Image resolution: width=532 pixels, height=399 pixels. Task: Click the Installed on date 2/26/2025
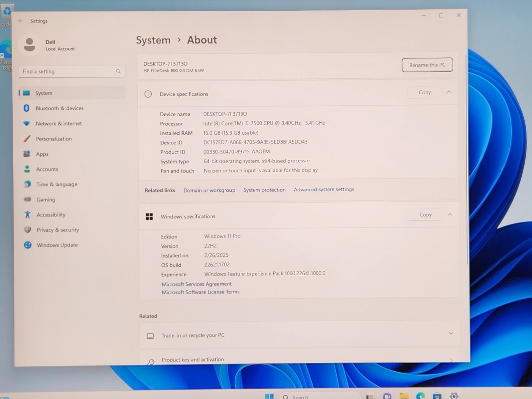(x=216, y=255)
